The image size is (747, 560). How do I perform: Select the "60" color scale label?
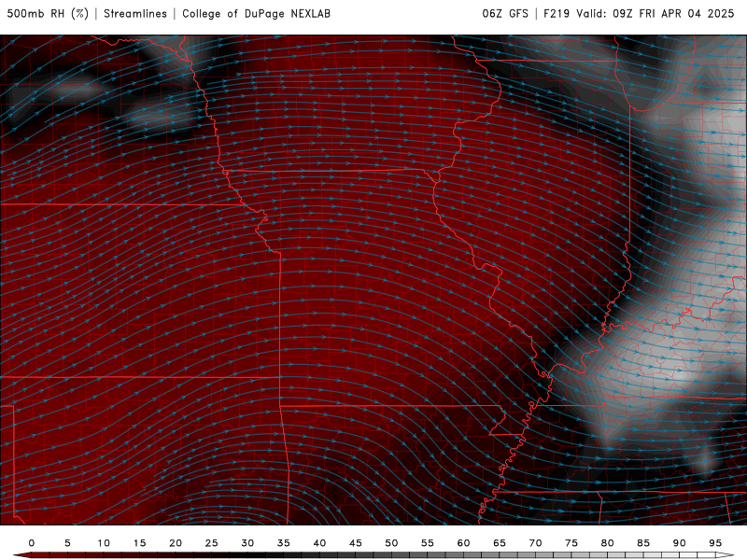coord(463,543)
